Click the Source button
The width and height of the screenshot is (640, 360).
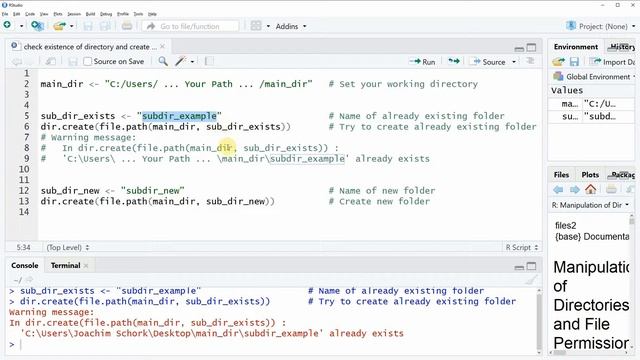(488, 62)
